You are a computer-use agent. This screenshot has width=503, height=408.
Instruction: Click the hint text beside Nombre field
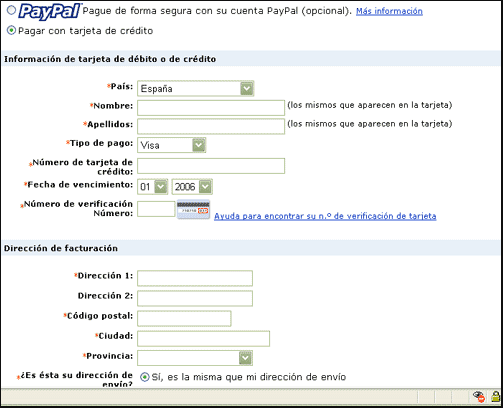click(x=370, y=105)
